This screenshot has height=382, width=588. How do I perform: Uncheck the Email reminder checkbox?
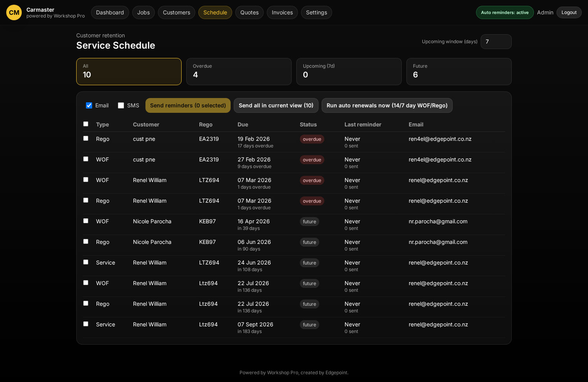[89, 105]
